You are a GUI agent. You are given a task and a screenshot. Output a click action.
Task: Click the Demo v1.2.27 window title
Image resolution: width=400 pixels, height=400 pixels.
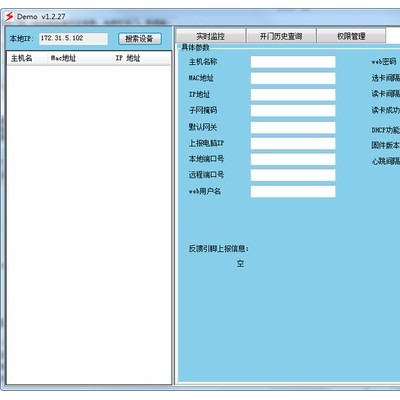coord(41,17)
